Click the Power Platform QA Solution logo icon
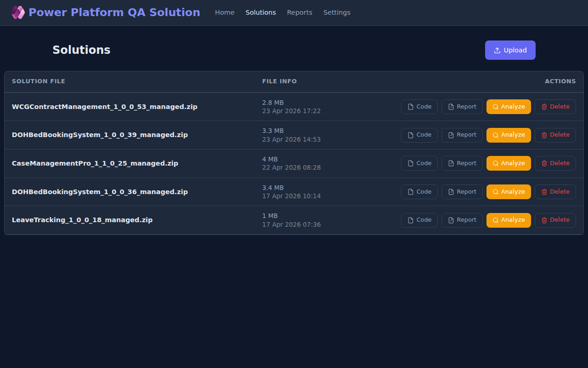Viewport: 588px width, 368px height. [18, 12]
